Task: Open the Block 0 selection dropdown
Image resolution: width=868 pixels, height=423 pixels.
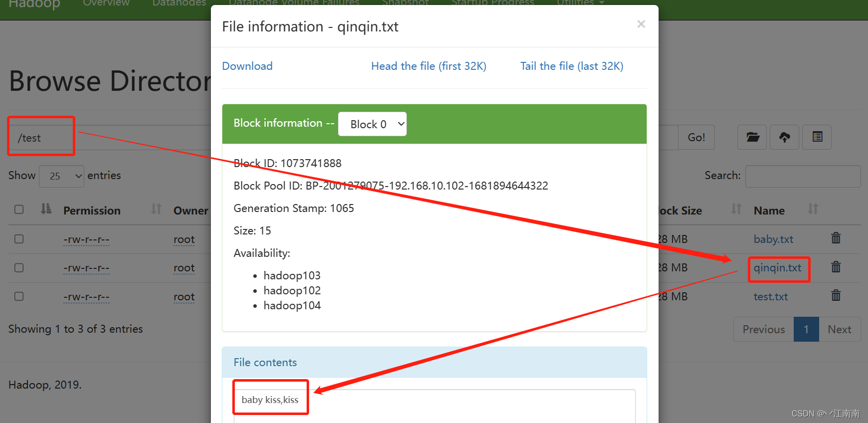Action: click(372, 124)
